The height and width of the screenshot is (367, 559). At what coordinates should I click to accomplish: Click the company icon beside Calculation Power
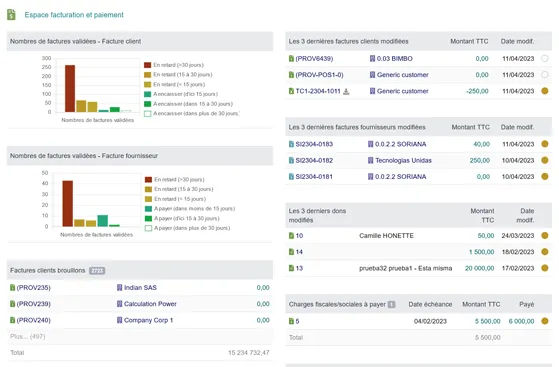(119, 304)
